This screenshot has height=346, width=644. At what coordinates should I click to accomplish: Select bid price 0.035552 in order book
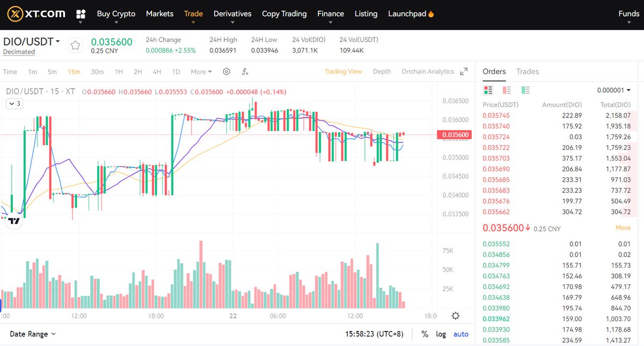[496, 244]
